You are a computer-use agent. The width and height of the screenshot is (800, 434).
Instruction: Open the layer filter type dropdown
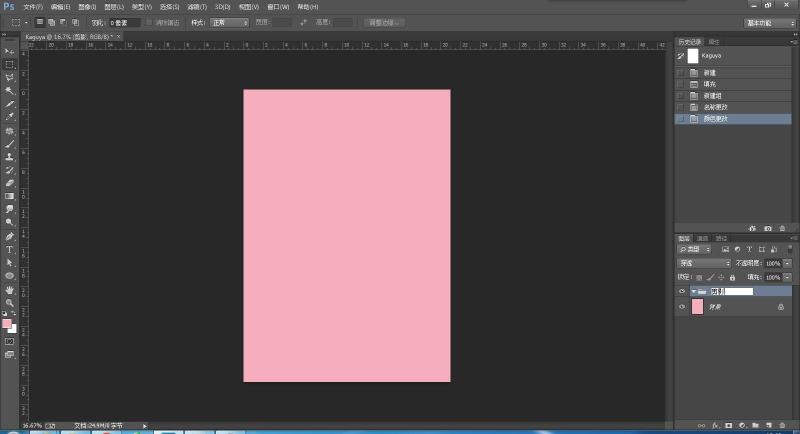point(694,249)
